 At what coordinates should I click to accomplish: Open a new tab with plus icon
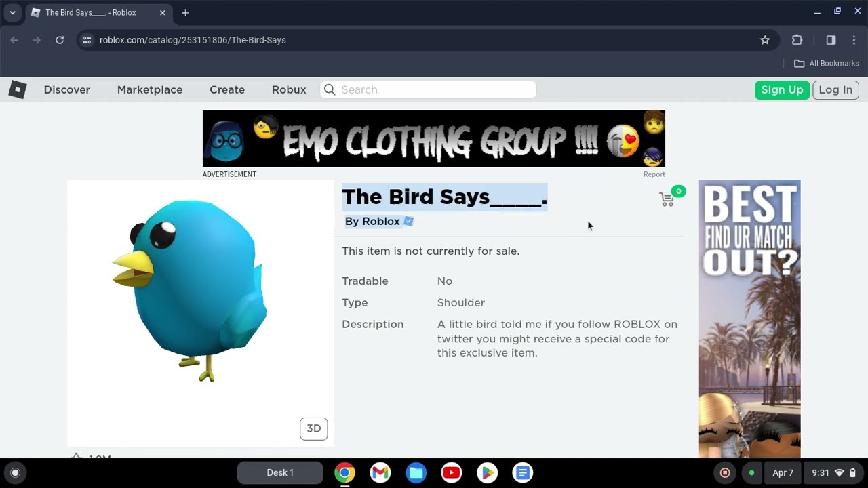pos(185,13)
